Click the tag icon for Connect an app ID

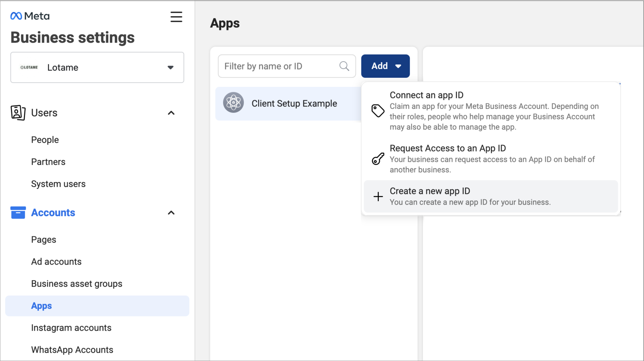(x=378, y=111)
